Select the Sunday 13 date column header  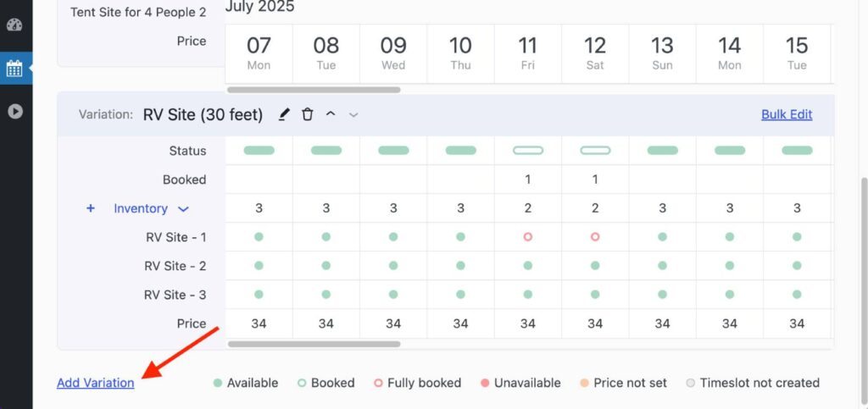click(662, 53)
